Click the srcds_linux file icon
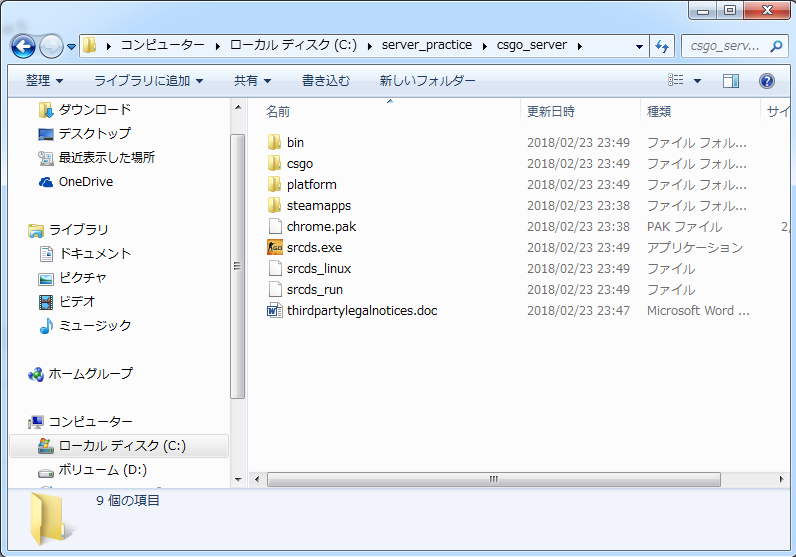 (x=275, y=268)
